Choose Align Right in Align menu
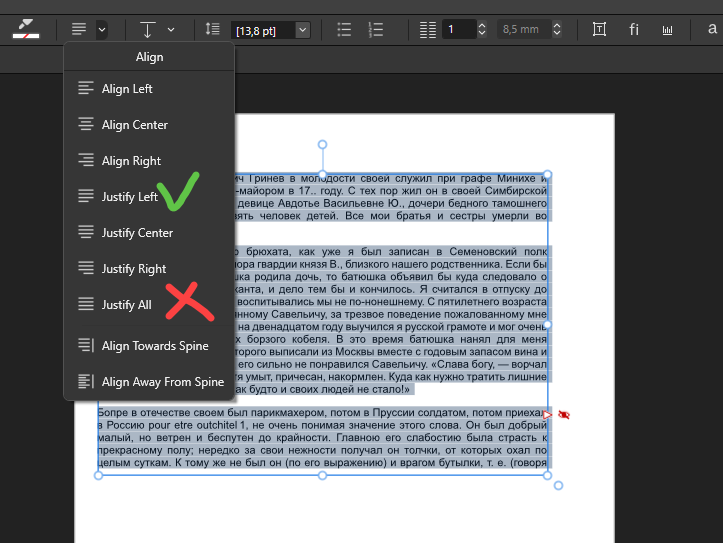723x543 pixels. tap(149, 160)
